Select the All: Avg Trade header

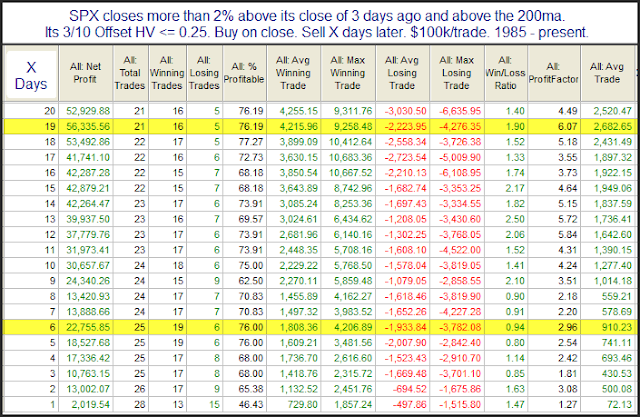click(x=607, y=73)
